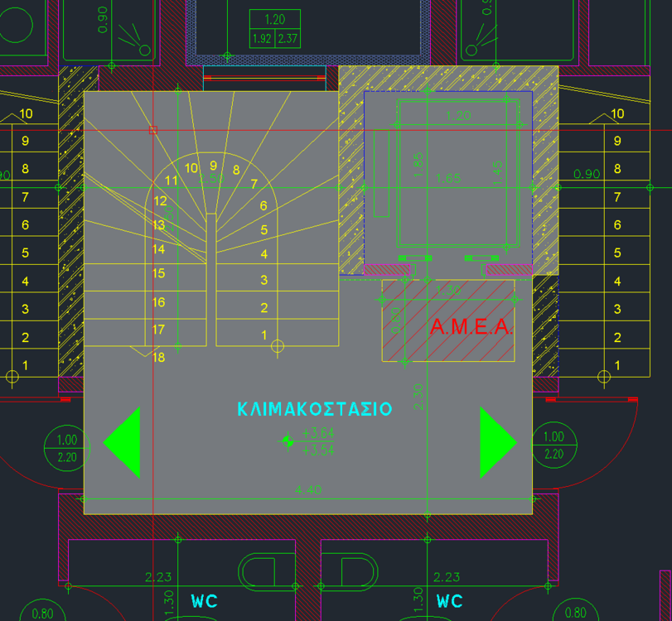672x621 pixels.
Task: Click the green right-pointing arrow
Action: pos(495,442)
